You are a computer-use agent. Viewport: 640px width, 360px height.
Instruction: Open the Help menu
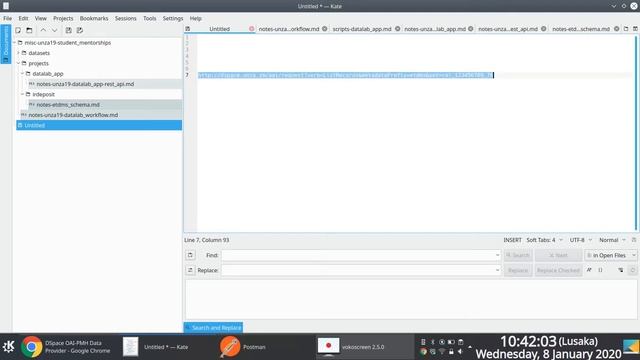(x=196, y=18)
